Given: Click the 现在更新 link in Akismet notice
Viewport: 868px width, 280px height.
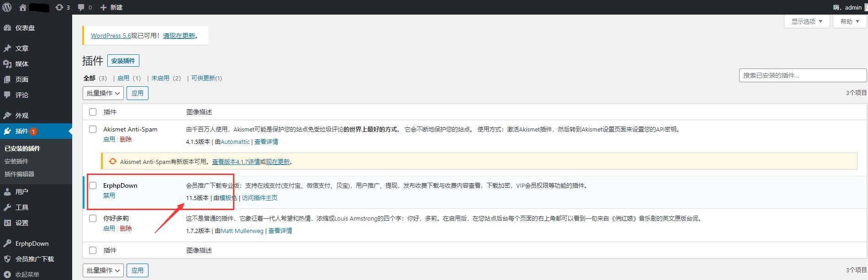Looking at the screenshot, I should pyautogui.click(x=278, y=162).
